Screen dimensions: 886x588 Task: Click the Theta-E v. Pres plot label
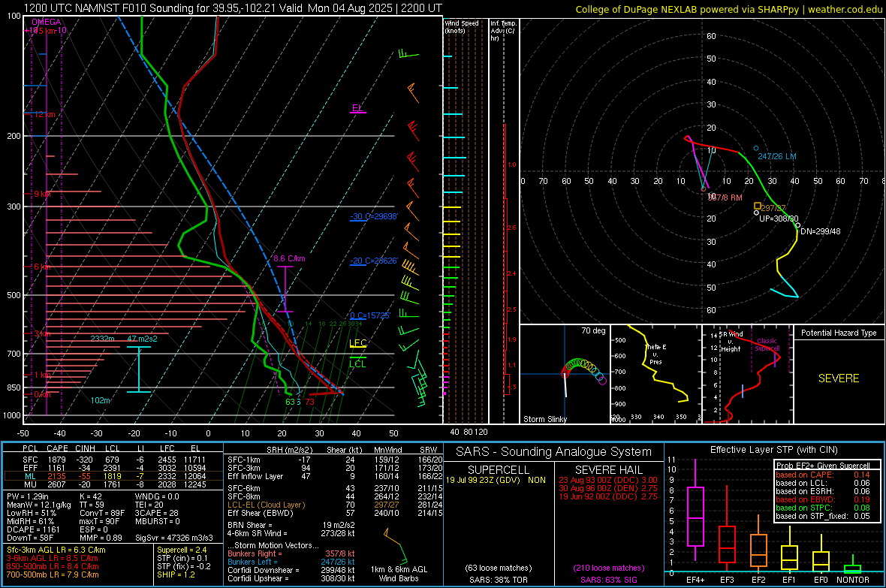(655, 354)
